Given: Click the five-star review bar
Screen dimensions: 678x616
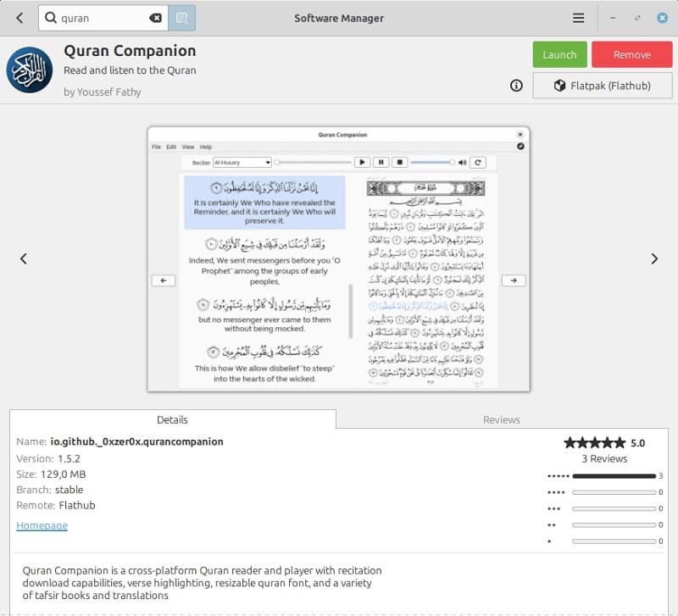Looking at the screenshot, I should coord(614,476).
